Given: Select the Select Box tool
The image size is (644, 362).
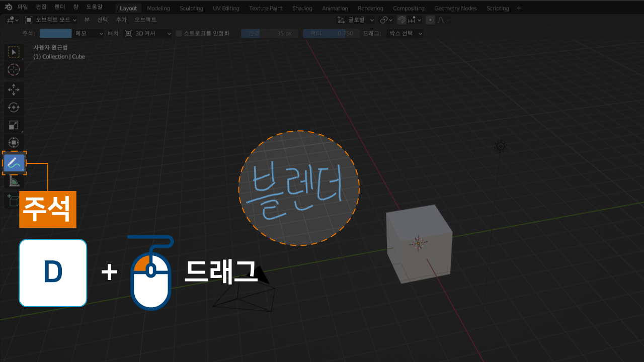Looking at the screenshot, I should (14, 52).
